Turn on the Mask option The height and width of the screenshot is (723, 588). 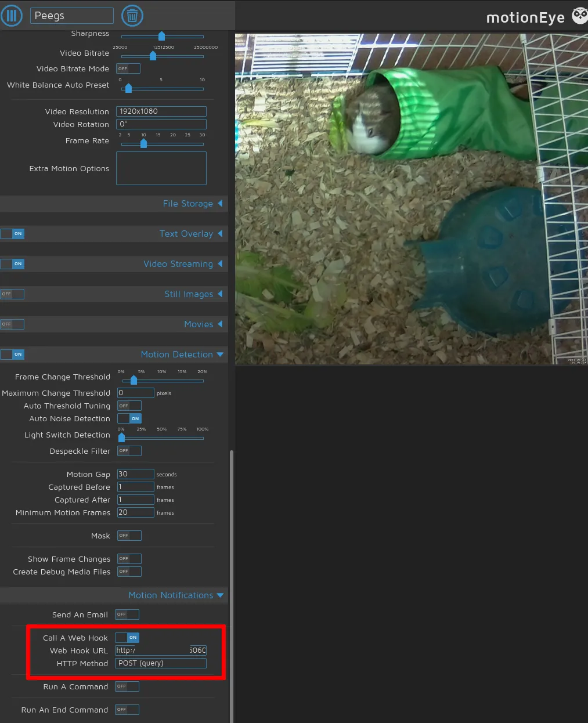click(129, 535)
